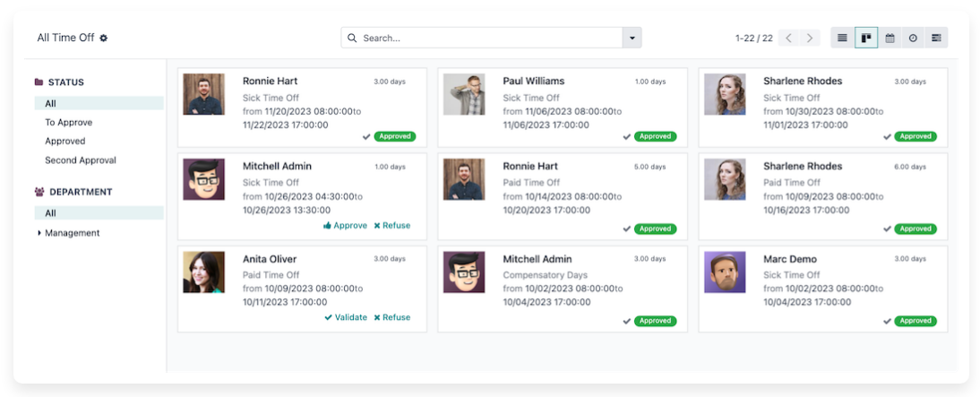Select the Second Approval status filter
Screen dimensions: 980x397
(x=81, y=160)
